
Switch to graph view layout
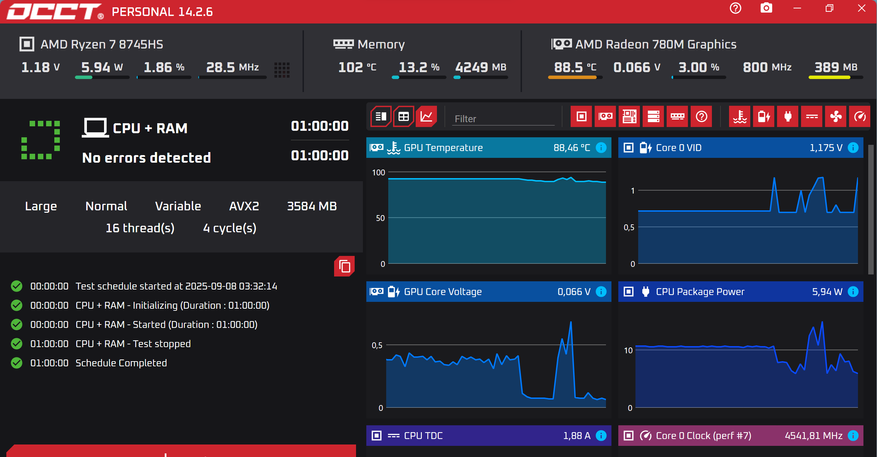click(x=426, y=116)
